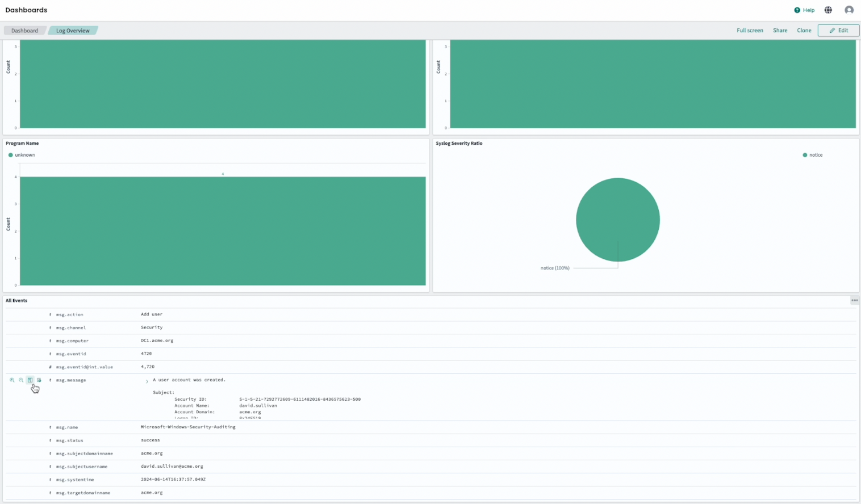Click filter-for-field-present icon on msg.message row

(39, 380)
